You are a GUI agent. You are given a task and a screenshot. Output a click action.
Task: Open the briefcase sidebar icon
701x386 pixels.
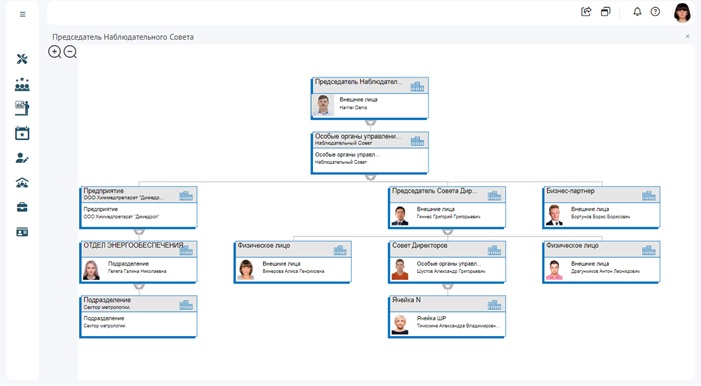22,207
